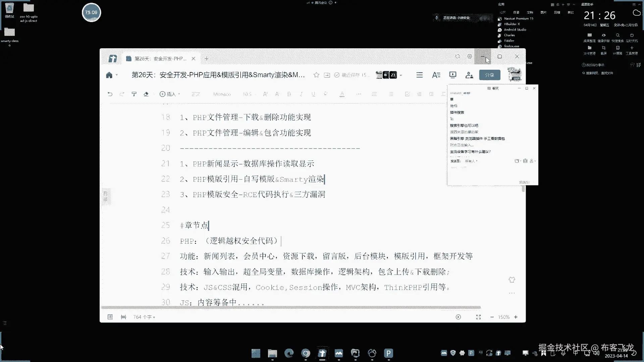
Task: Open the Monaco font dropdown
Action: (222, 94)
